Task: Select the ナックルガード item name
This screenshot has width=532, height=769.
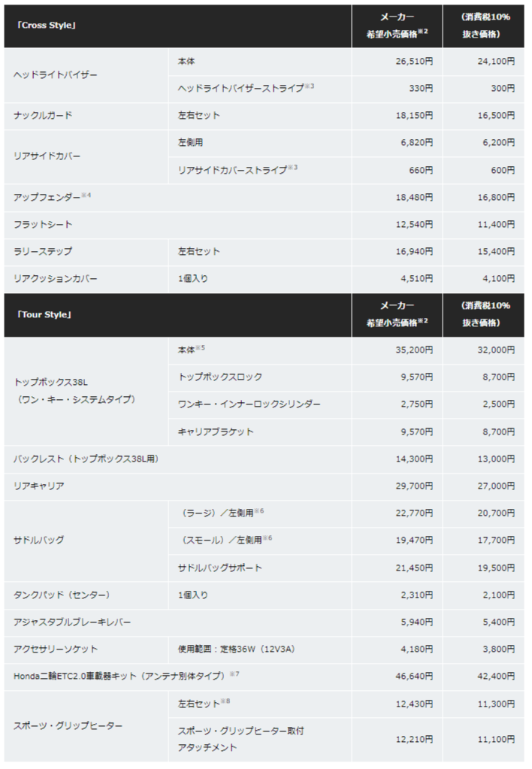Action: [x=43, y=116]
